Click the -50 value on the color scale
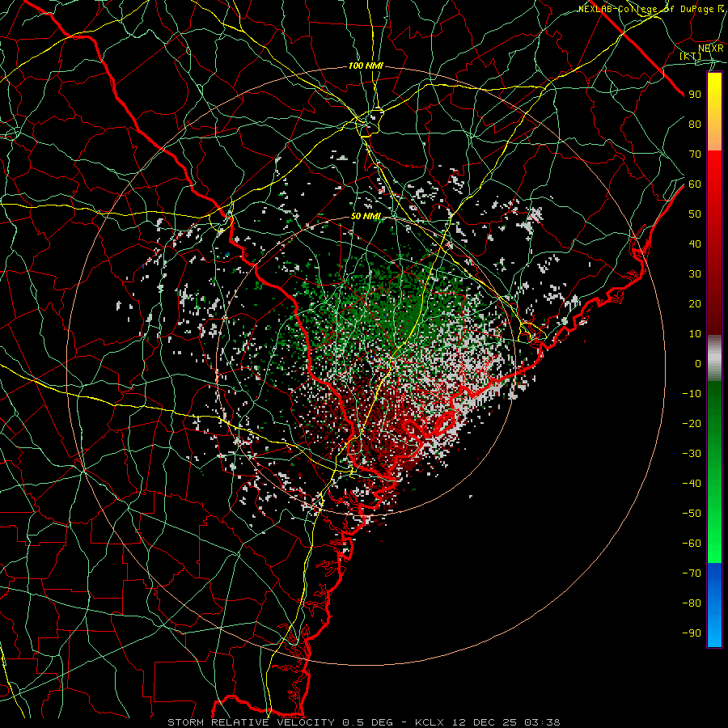Screen dimensions: 728x728 pos(692,513)
